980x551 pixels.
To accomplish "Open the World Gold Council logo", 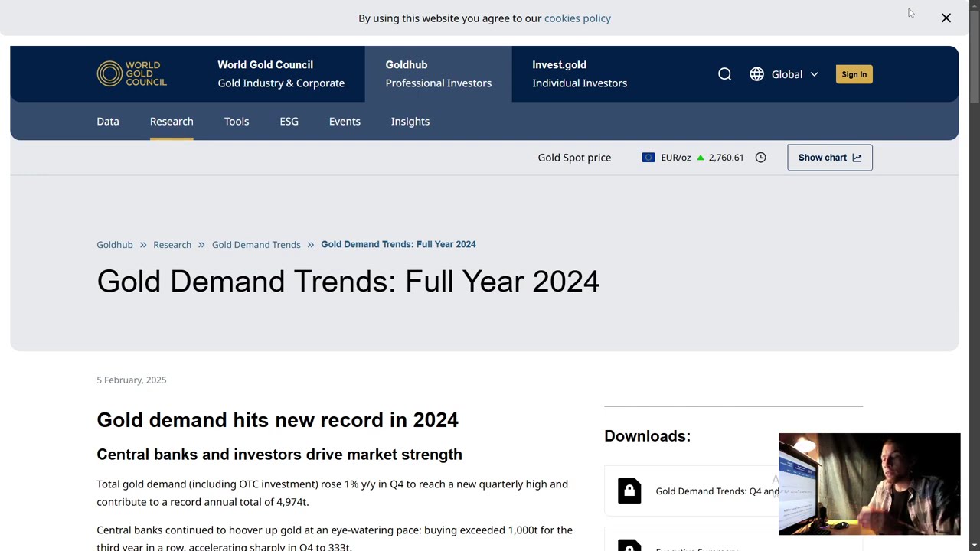I will 132,73.
